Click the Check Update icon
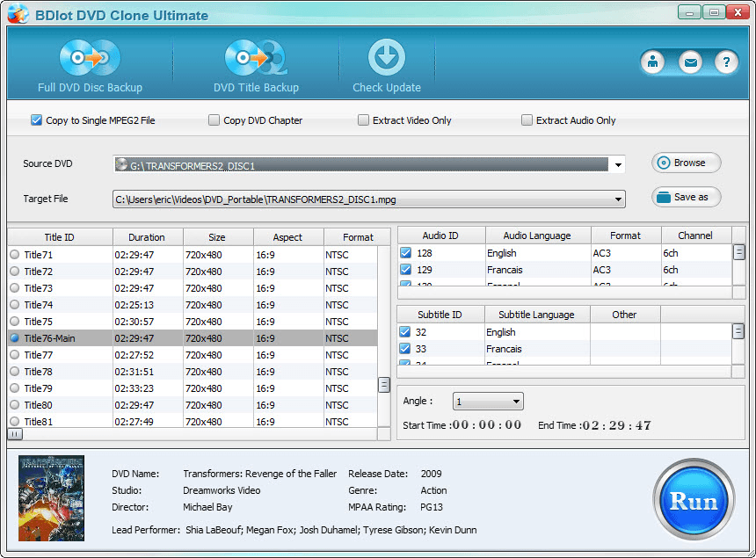 [x=387, y=54]
